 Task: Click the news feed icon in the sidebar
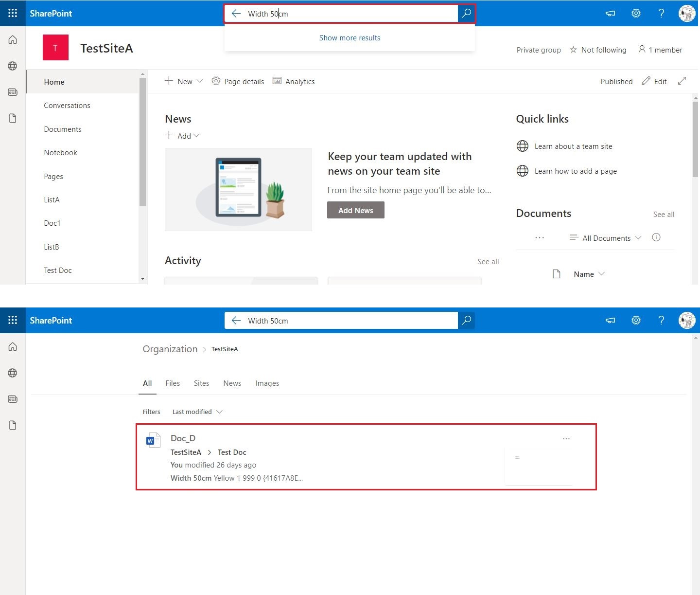click(x=13, y=92)
